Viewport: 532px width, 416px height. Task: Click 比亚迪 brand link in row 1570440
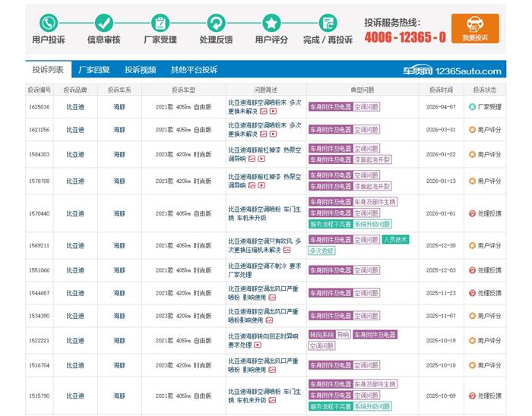click(75, 213)
